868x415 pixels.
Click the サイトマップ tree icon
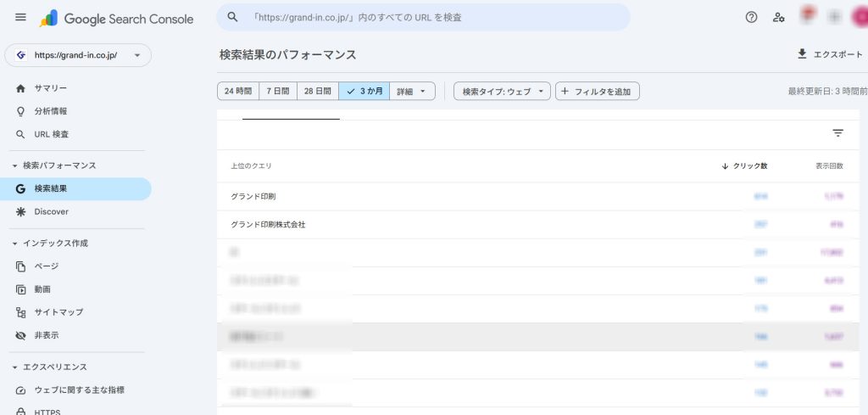[x=20, y=312]
